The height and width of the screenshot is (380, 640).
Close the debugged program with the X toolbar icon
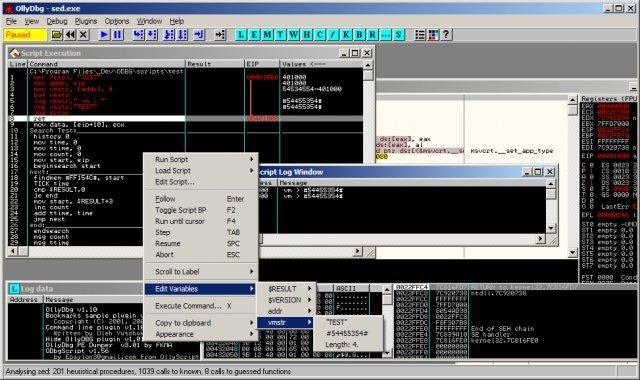click(x=83, y=35)
